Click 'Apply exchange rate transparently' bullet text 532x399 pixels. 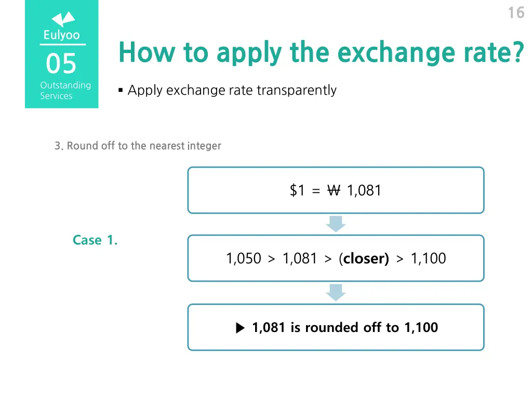pyautogui.click(x=232, y=90)
